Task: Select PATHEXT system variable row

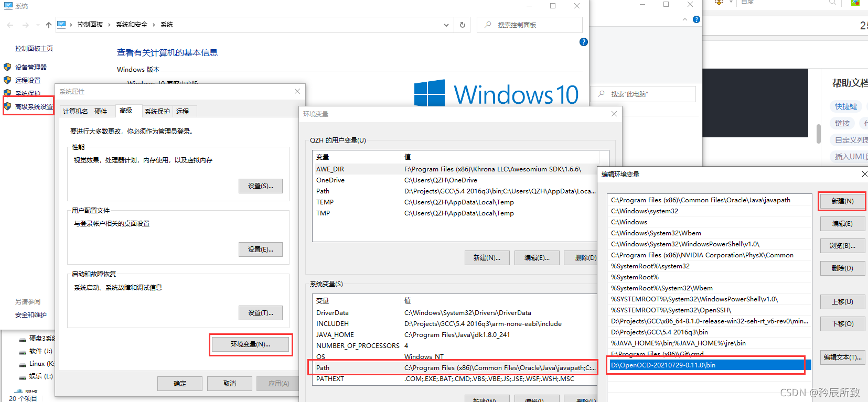Action: [x=455, y=378]
